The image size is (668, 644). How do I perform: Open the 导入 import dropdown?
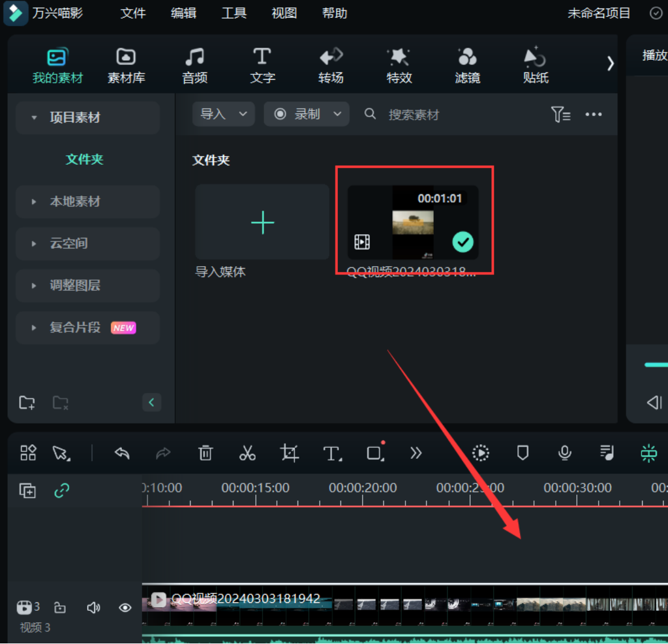coord(223,114)
